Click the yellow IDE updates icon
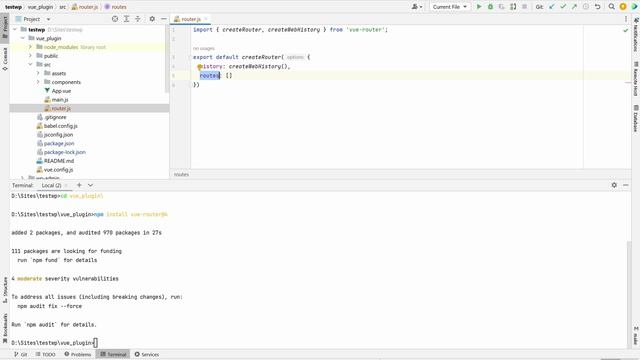 (x=623, y=7)
